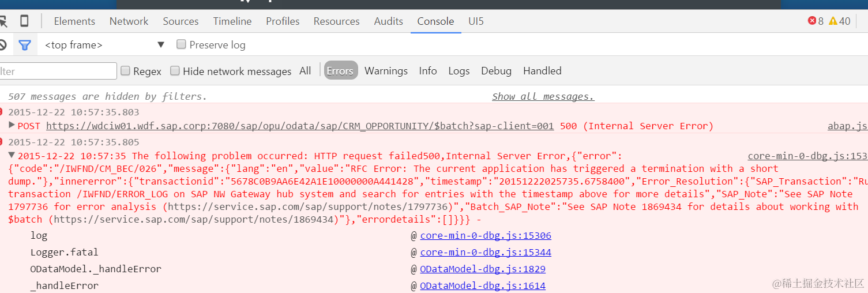Switch to the Timeline tab
Viewport: 868px width, 293px height.
tap(232, 21)
